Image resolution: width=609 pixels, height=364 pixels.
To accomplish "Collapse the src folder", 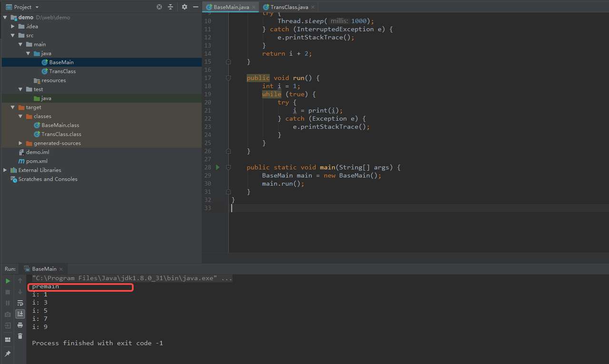I will [x=13, y=36].
